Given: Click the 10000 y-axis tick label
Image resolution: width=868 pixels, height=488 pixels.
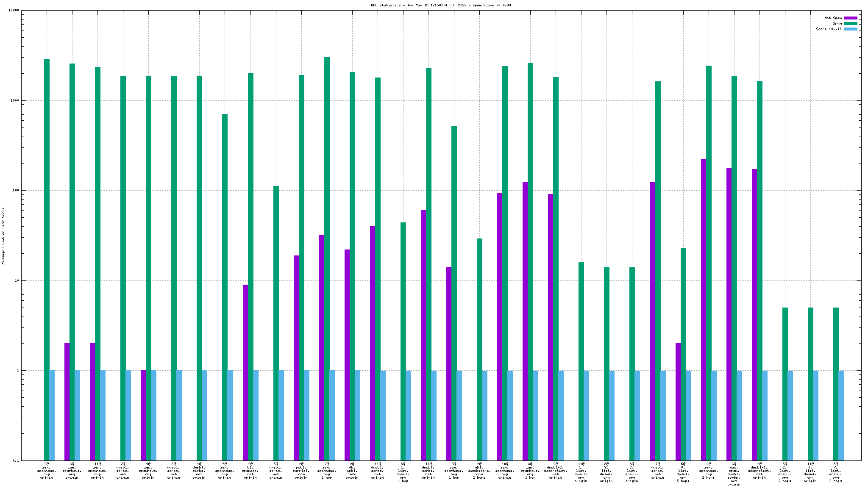Looking at the screenshot, I should [x=14, y=11].
